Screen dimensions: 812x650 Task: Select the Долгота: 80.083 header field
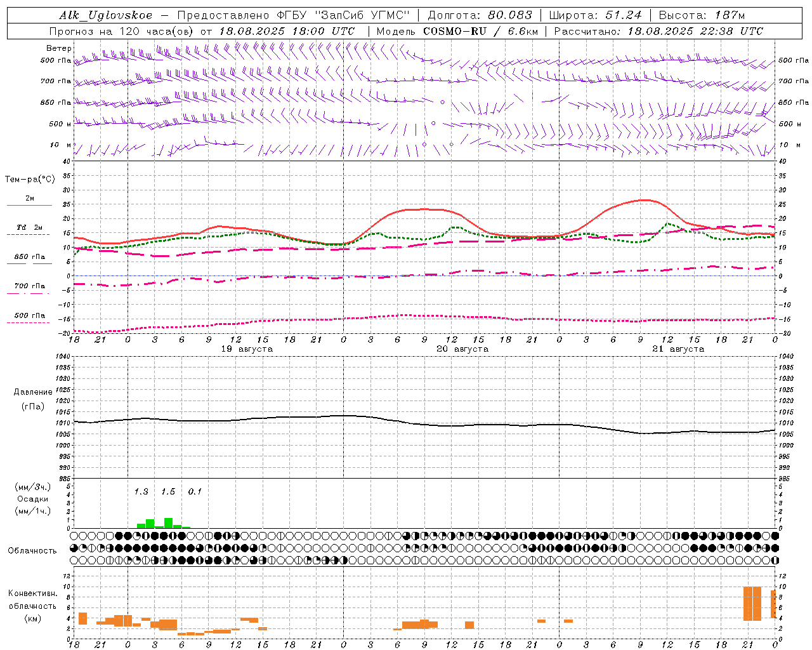pos(480,15)
